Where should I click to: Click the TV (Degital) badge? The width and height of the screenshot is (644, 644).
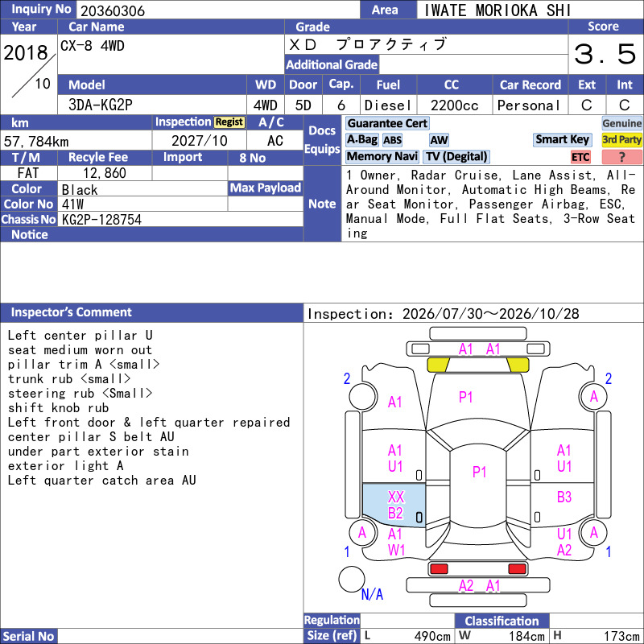(x=456, y=156)
